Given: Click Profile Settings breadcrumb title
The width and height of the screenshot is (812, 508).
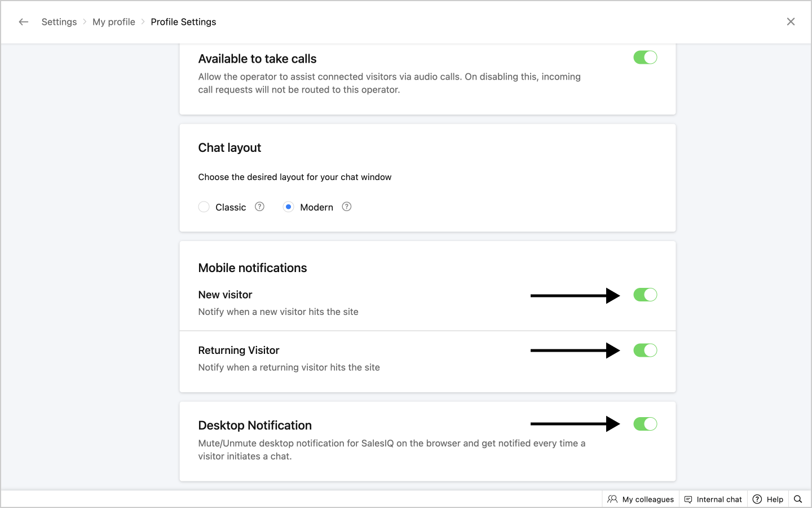Looking at the screenshot, I should 183,22.
